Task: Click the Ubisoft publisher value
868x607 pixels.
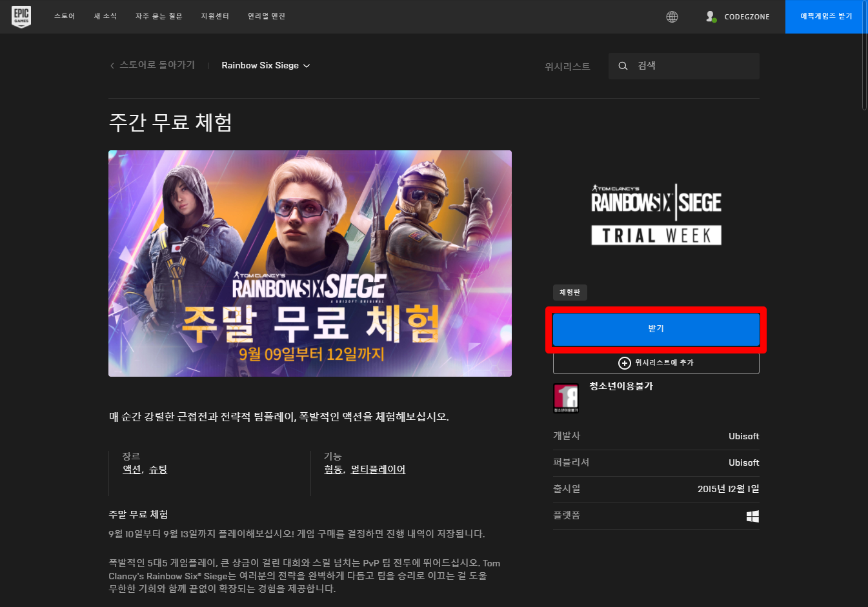Action: click(x=743, y=463)
